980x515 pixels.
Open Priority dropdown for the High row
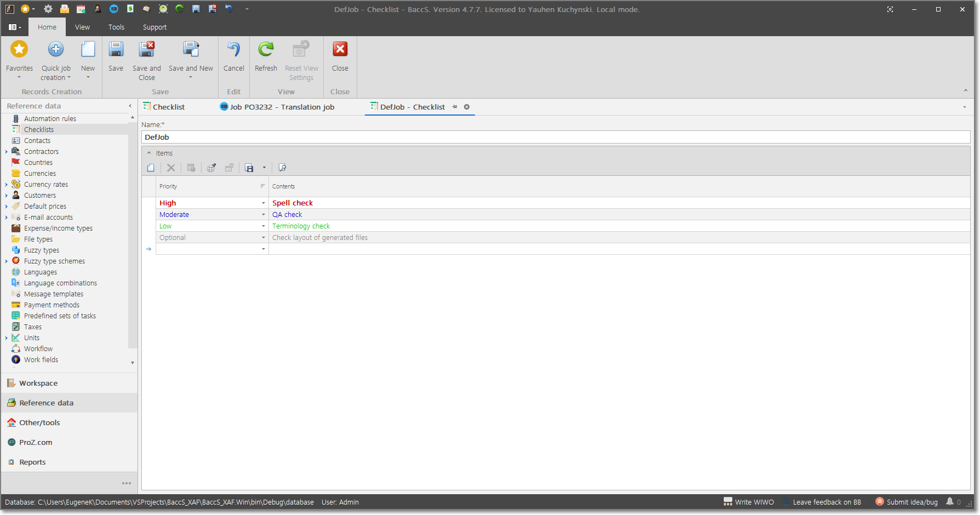click(263, 203)
